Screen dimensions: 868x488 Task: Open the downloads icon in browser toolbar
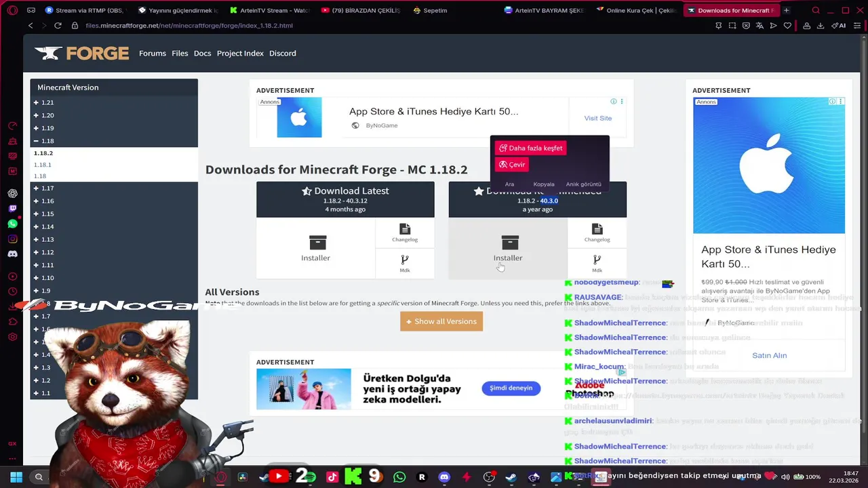click(821, 26)
